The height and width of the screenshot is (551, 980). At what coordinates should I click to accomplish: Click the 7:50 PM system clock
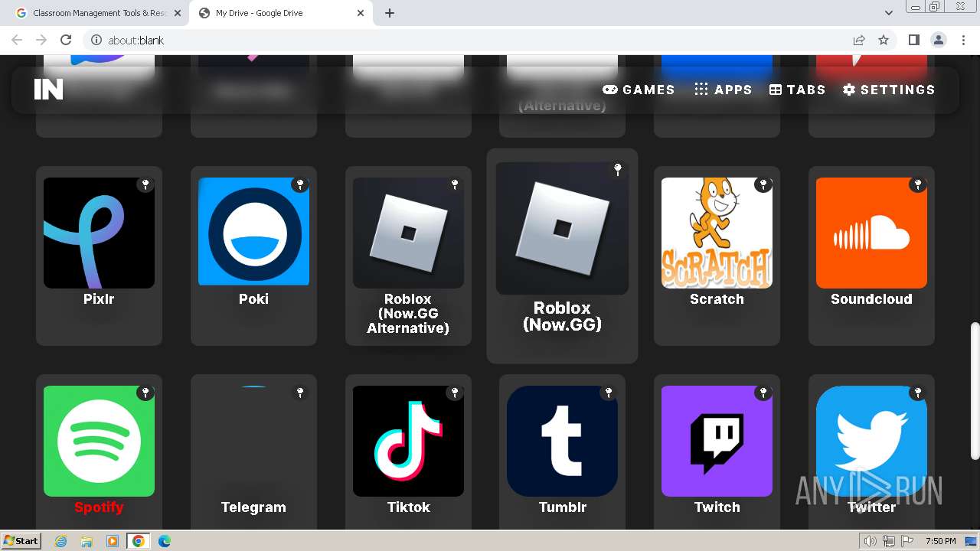(940, 541)
